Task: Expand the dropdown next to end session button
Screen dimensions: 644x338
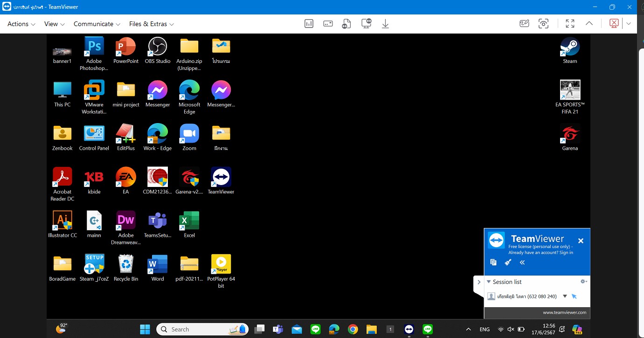Action: click(629, 24)
